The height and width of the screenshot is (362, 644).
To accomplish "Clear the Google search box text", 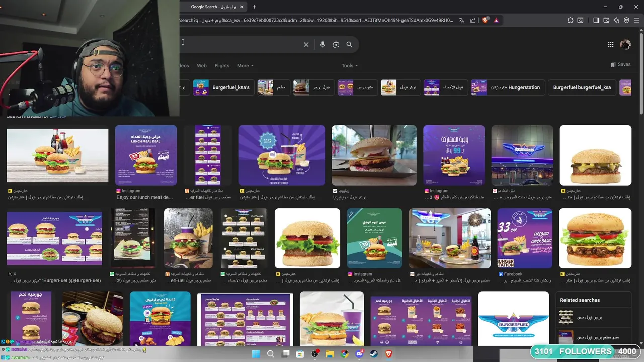I will (306, 44).
